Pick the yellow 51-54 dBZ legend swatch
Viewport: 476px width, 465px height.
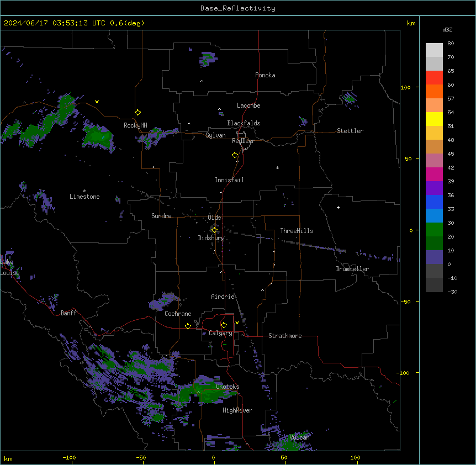click(x=434, y=119)
